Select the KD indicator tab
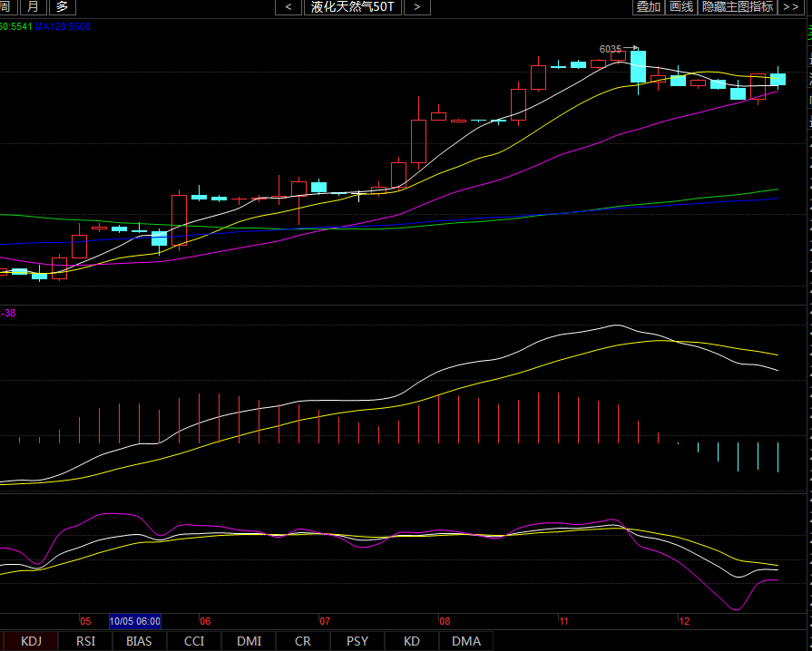This screenshot has width=812, height=651. [412, 641]
